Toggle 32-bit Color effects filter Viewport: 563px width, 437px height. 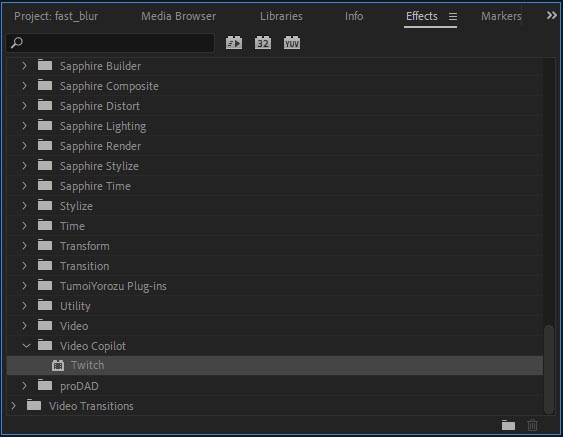point(263,43)
